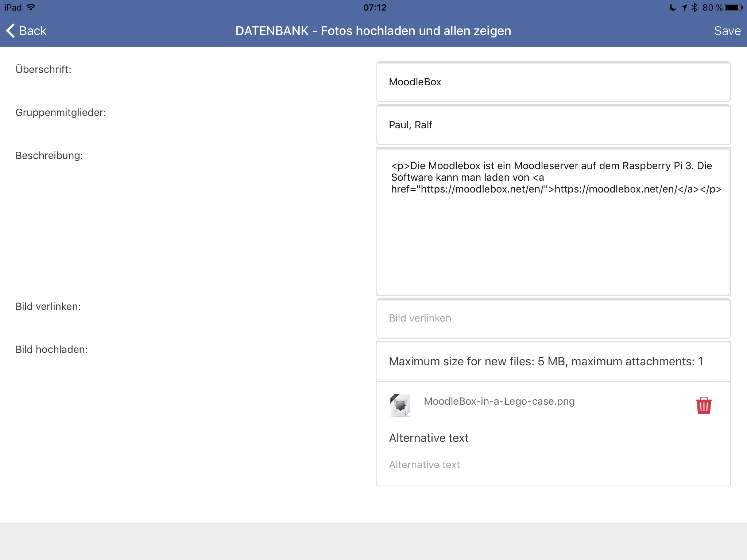Tap the 07:12 clock in status bar

[x=375, y=7]
